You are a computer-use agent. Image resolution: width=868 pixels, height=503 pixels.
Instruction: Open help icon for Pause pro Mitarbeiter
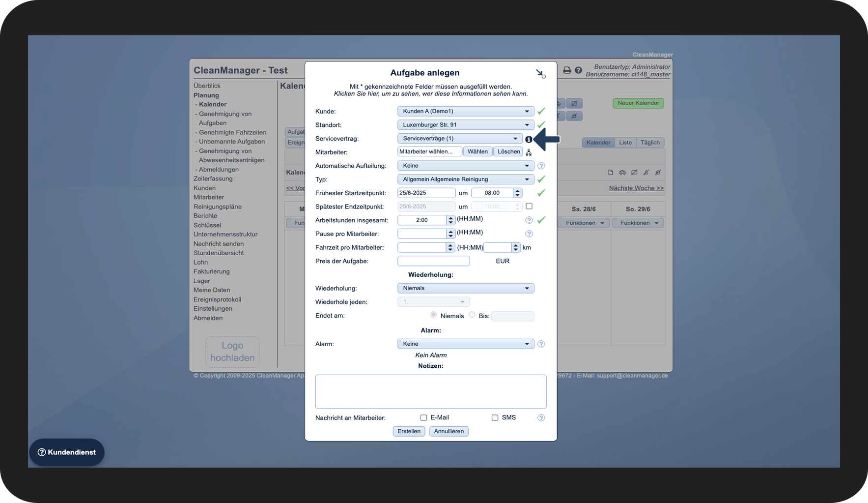click(529, 234)
